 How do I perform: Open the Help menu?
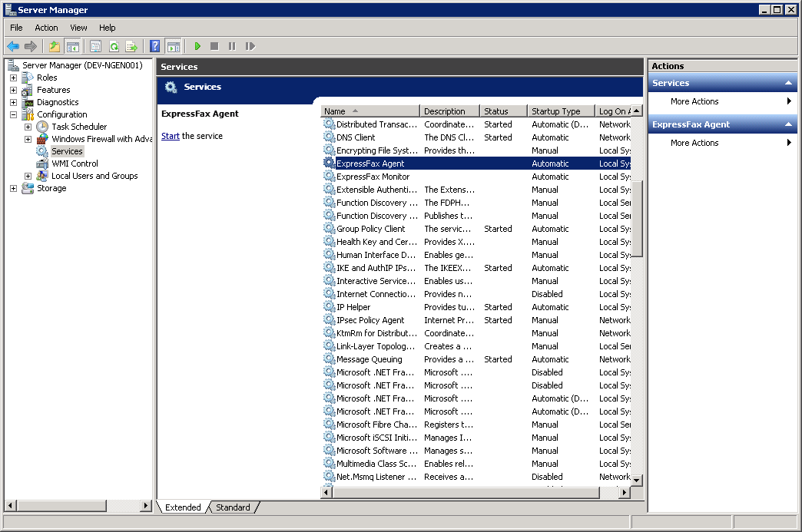coord(108,28)
